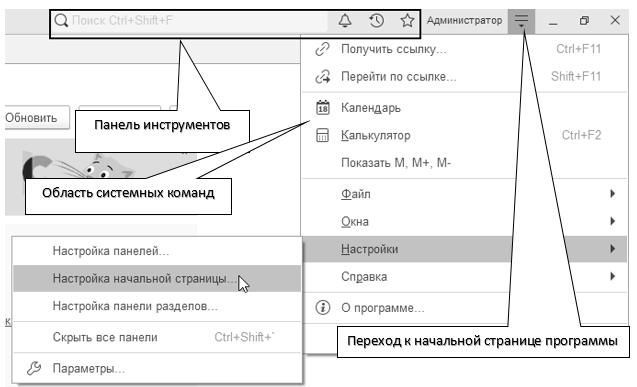Open the Календарь icon
Screen dimensions: 637x387
[323, 108]
